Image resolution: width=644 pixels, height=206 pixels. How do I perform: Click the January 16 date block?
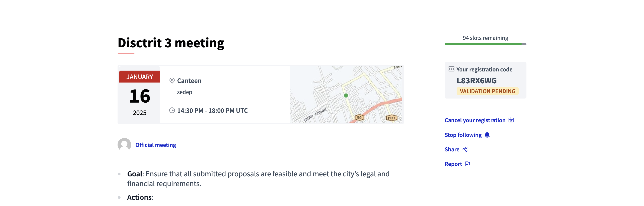pos(140,96)
